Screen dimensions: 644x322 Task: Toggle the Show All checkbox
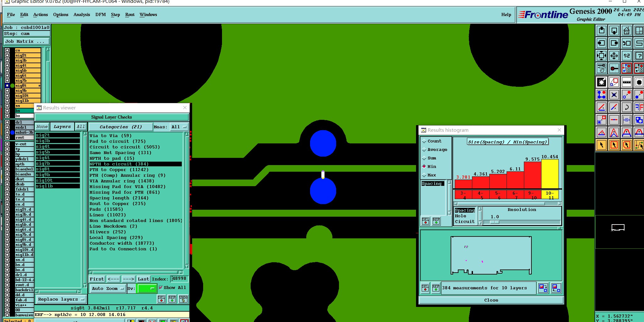pos(161,288)
